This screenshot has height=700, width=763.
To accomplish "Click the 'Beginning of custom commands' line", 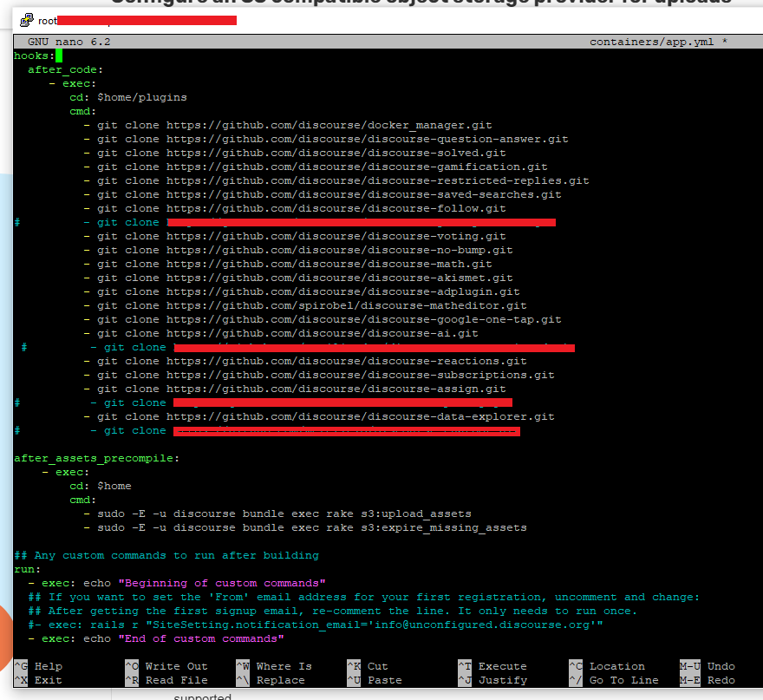I will pos(177,583).
